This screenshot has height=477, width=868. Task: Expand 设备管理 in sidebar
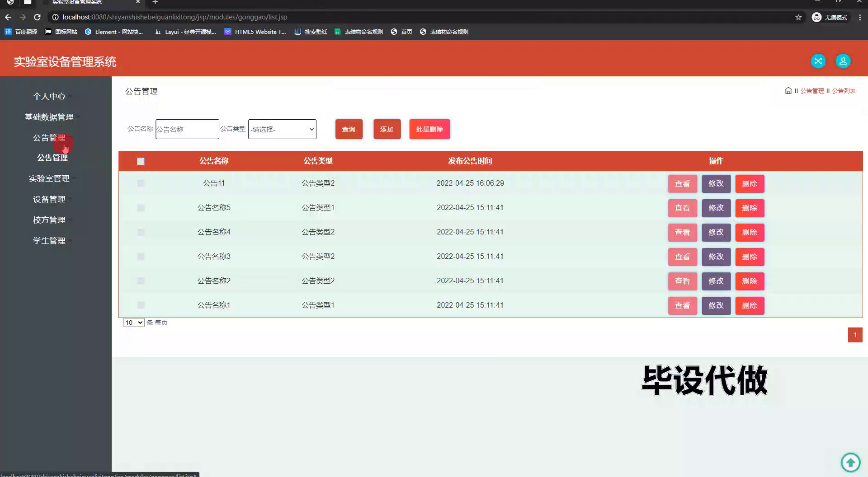coord(49,199)
